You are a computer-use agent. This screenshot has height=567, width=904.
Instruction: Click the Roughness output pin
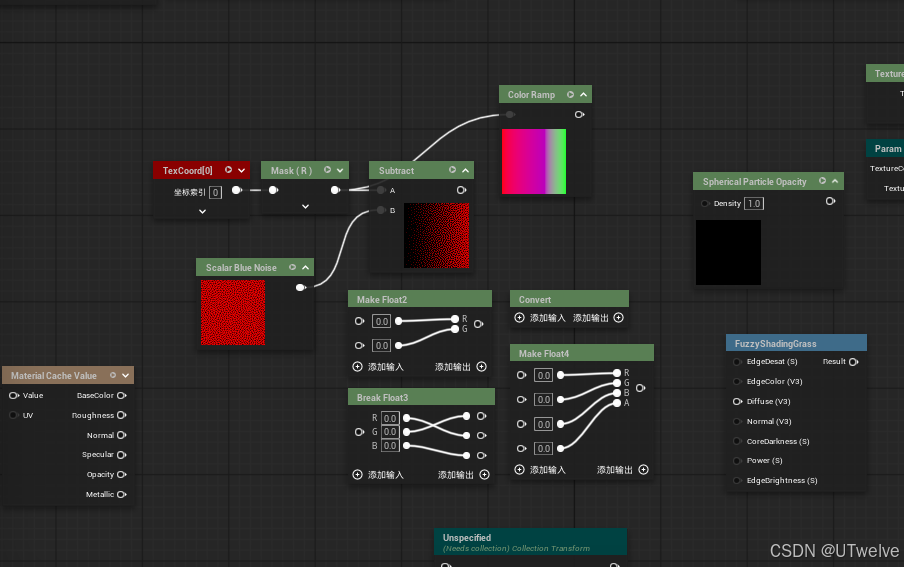coord(122,415)
